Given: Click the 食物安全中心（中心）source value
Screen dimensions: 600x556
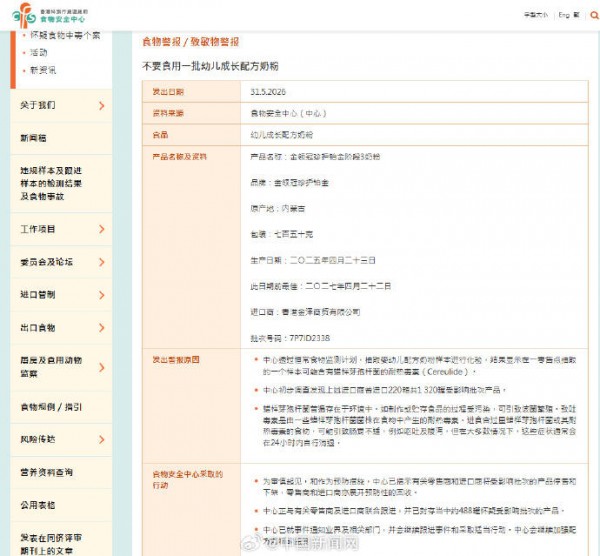Looking at the screenshot, I should [x=288, y=113].
